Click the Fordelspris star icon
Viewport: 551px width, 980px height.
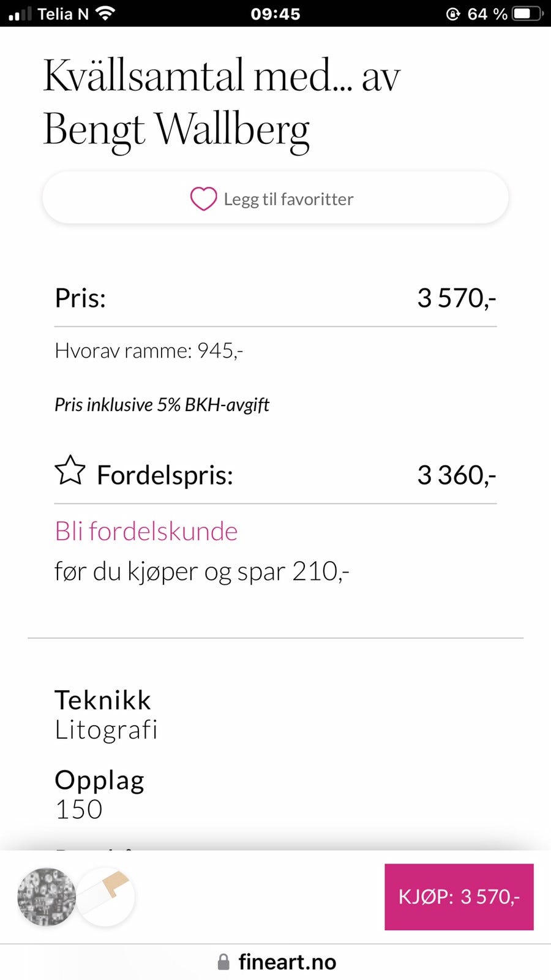click(70, 470)
